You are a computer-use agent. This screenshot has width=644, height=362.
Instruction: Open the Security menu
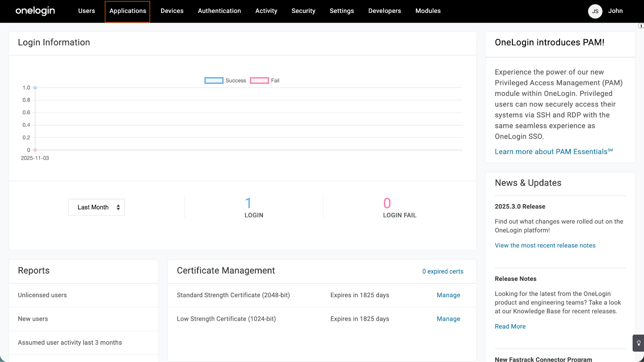(x=303, y=11)
